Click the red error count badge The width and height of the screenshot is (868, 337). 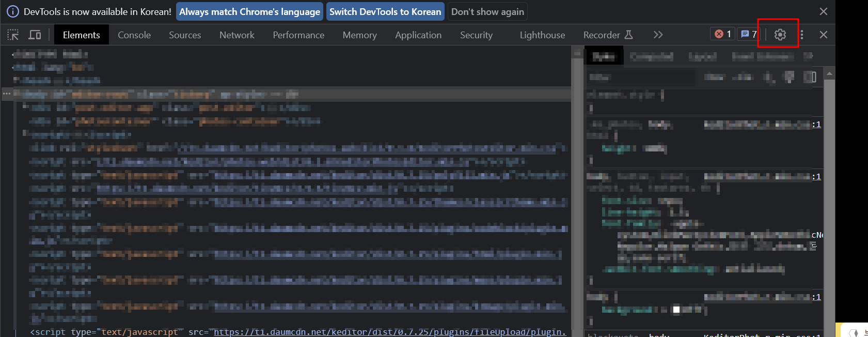pyautogui.click(x=722, y=34)
